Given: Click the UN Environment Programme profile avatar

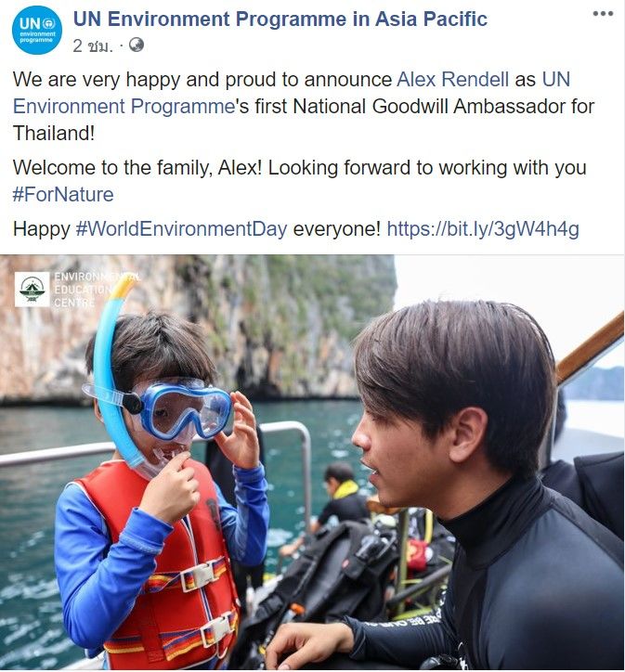Looking at the screenshot, I should click(36, 30).
